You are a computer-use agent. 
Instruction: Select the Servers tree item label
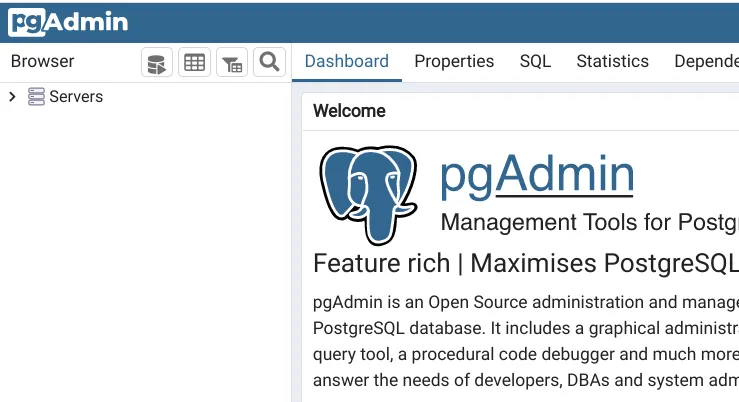tap(76, 97)
